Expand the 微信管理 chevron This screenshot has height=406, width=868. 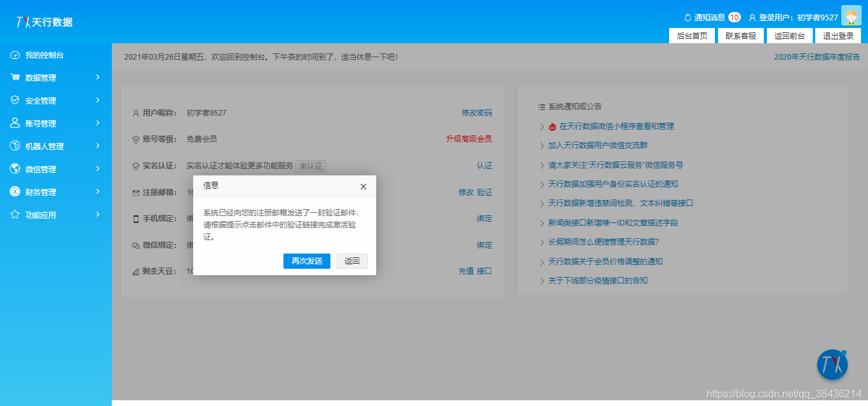(x=98, y=168)
